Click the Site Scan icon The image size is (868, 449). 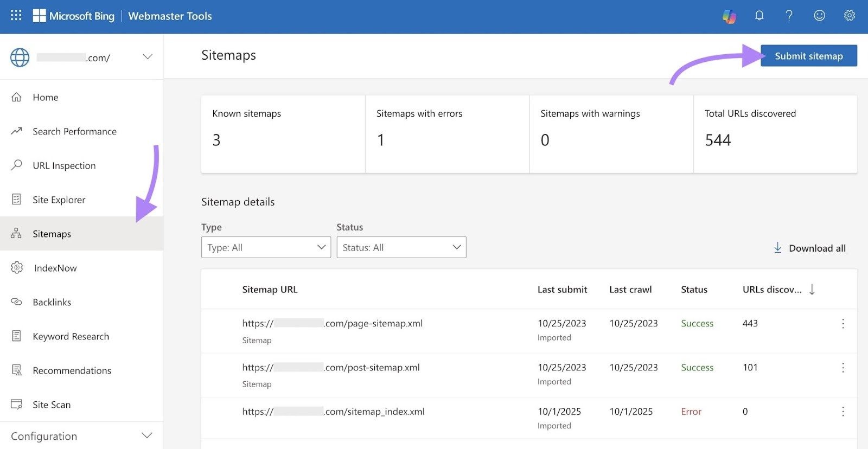(17, 404)
